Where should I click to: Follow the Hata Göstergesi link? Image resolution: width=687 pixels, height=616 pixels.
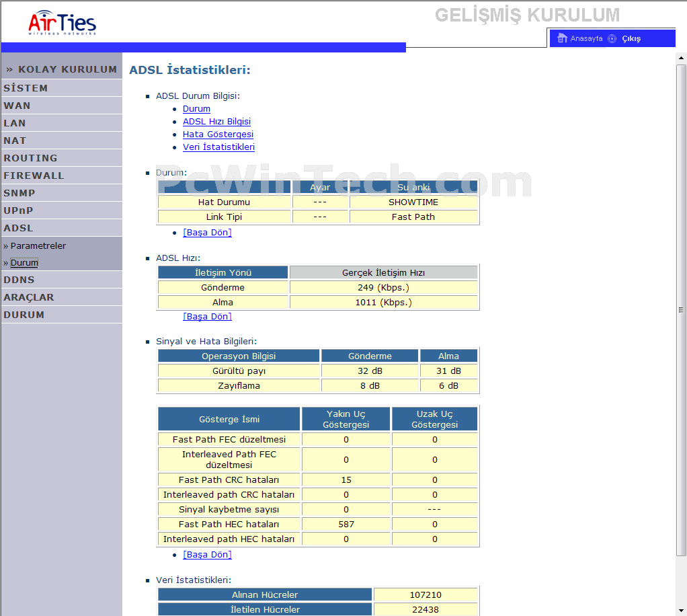coord(218,134)
